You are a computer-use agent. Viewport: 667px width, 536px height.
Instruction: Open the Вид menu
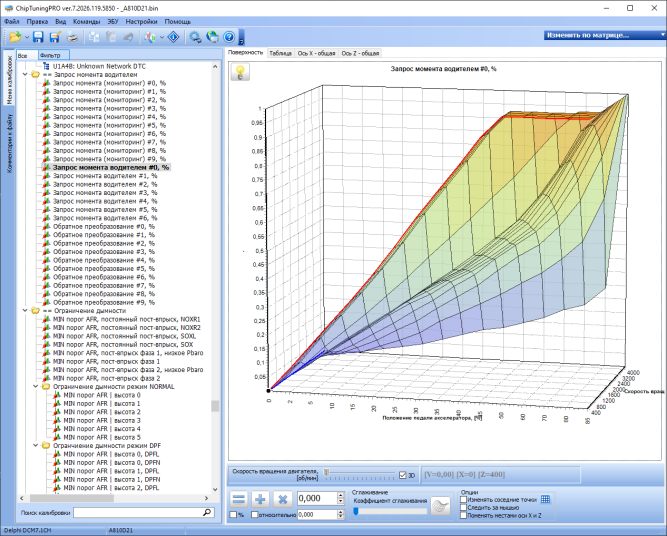(60, 22)
